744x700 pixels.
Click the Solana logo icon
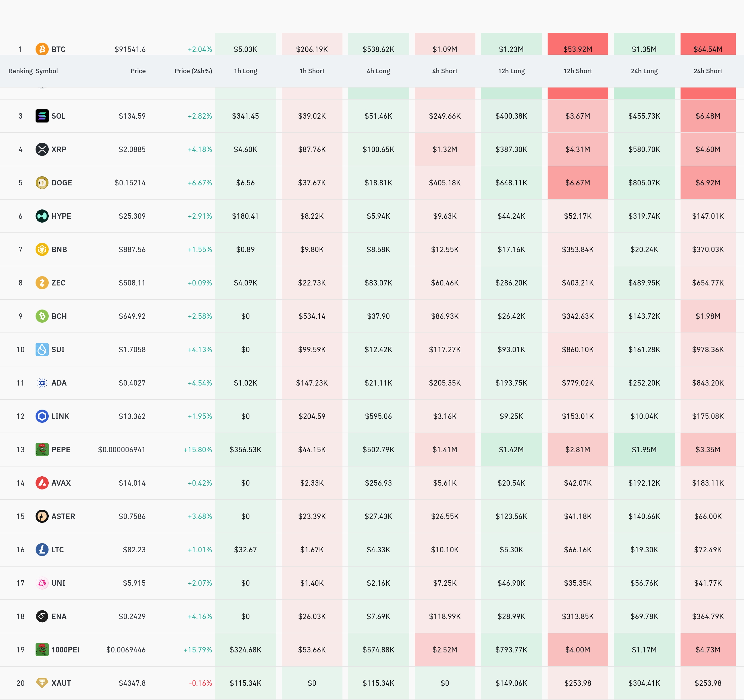42,116
